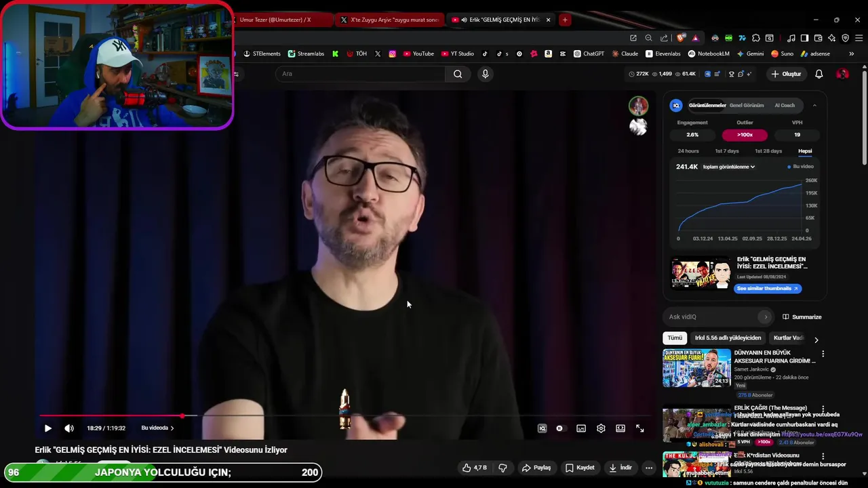
Task: Open the NotebookLM bookmark
Action: click(x=709, y=54)
